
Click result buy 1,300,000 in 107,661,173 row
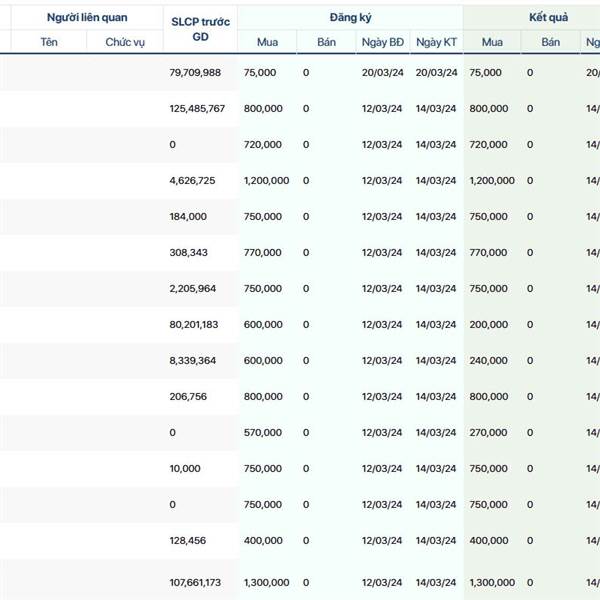492,582
